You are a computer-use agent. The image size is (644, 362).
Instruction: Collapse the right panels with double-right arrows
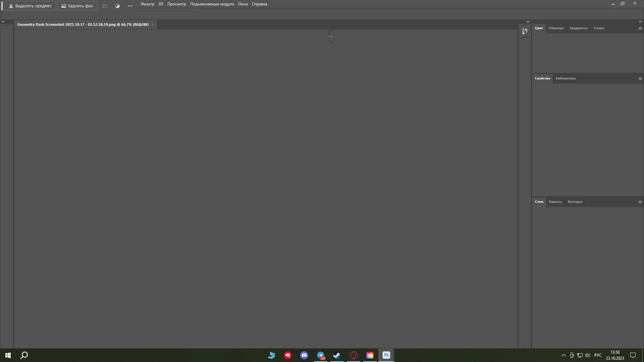(x=640, y=22)
